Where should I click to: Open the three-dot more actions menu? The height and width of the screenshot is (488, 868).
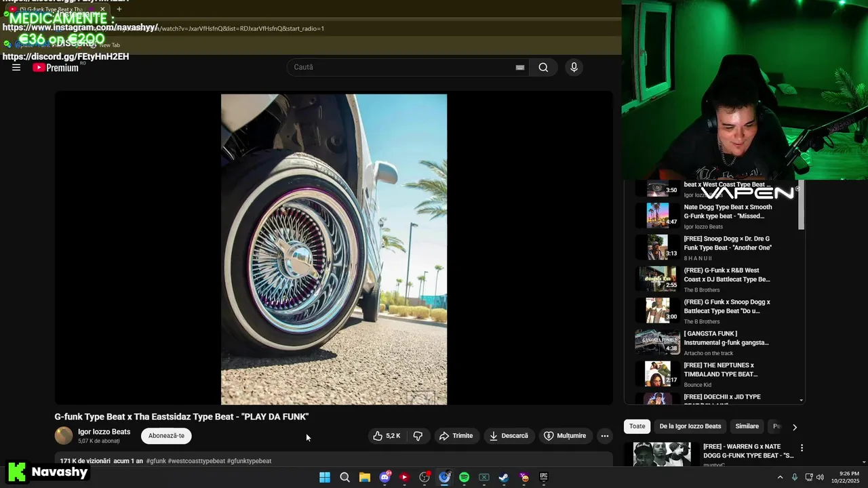tap(605, 436)
